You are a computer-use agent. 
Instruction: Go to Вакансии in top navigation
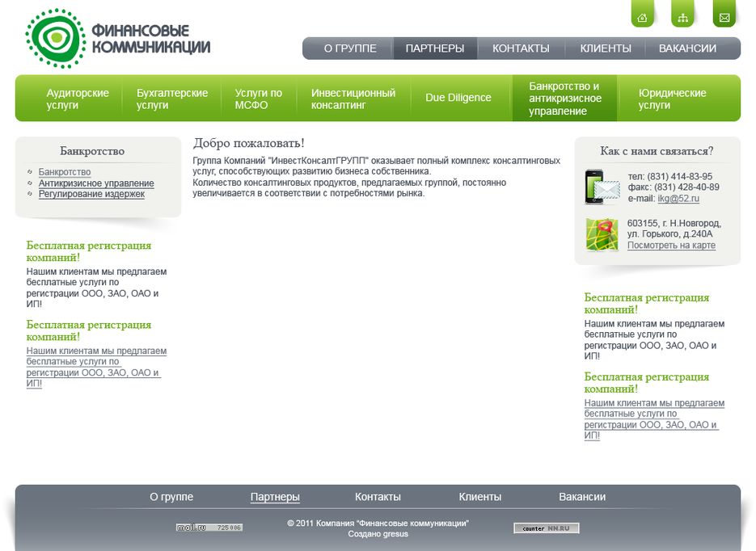(x=687, y=48)
